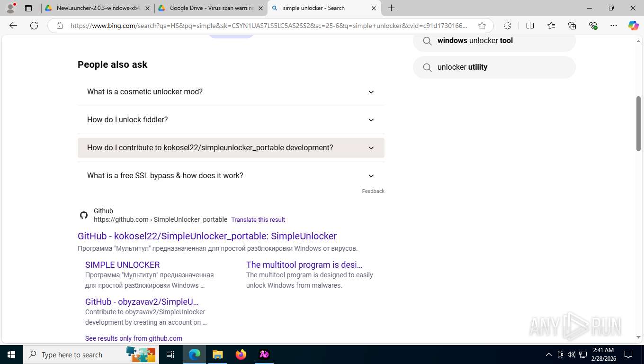Click the scrollbar down arrow
This screenshot has width=644, height=364.
638,337
